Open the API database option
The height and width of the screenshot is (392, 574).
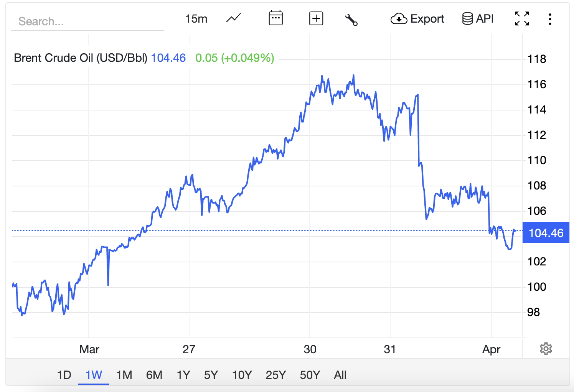coord(478,18)
